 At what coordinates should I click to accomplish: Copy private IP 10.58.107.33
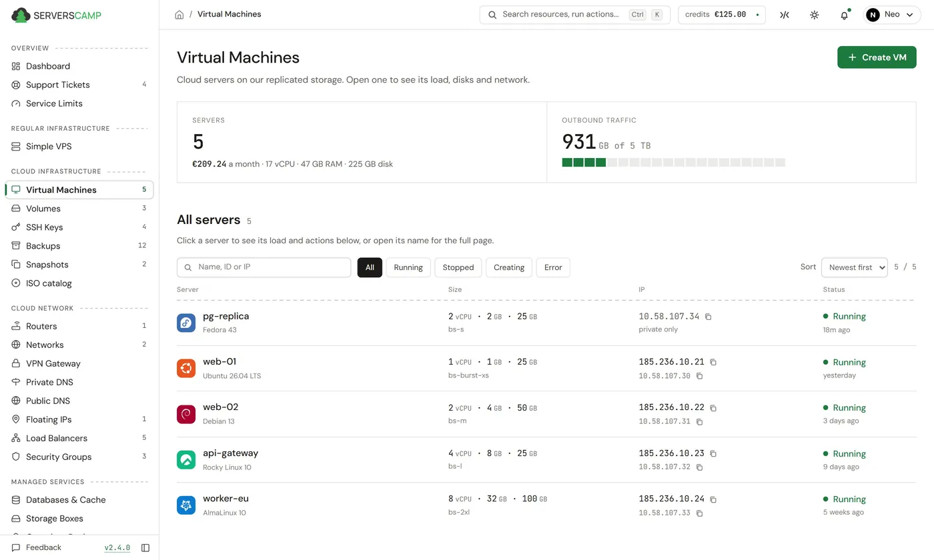pyautogui.click(x=699, y=513)
